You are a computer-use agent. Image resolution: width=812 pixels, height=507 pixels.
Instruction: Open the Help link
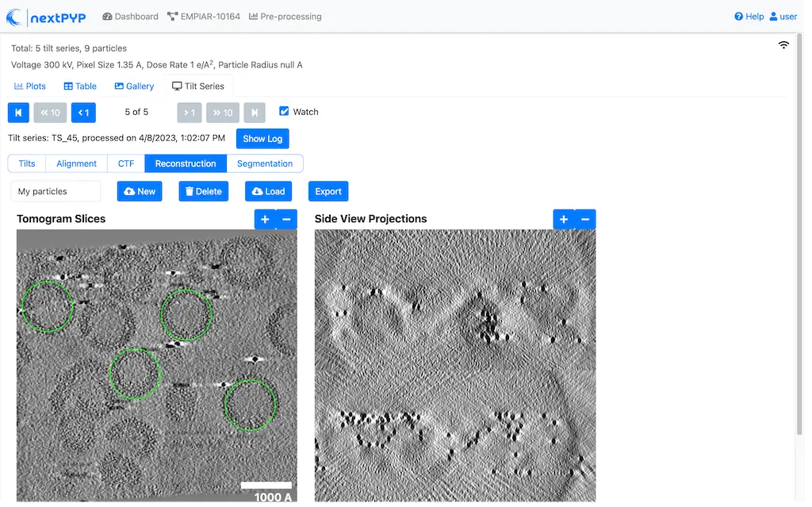pyautogui.click(x=749, y=17)
